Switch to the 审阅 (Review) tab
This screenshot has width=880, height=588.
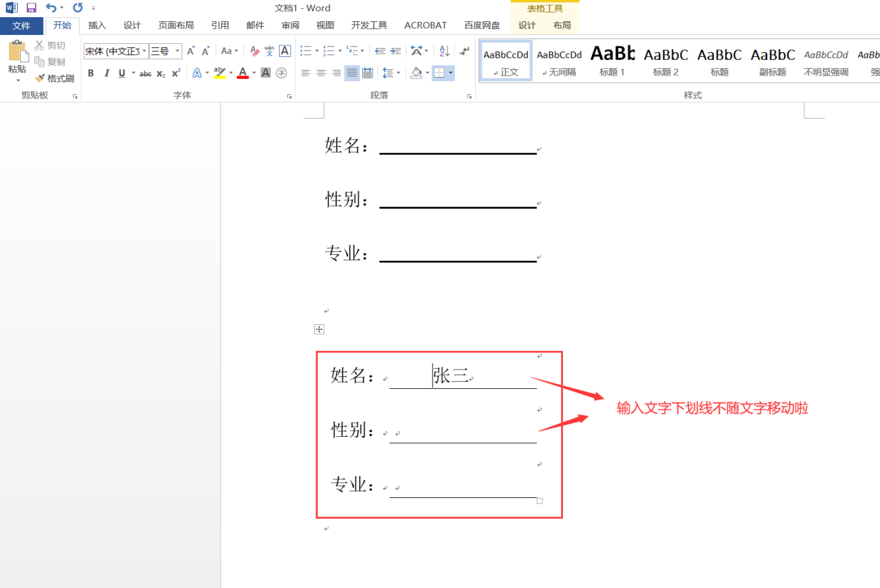click(290, 25)
